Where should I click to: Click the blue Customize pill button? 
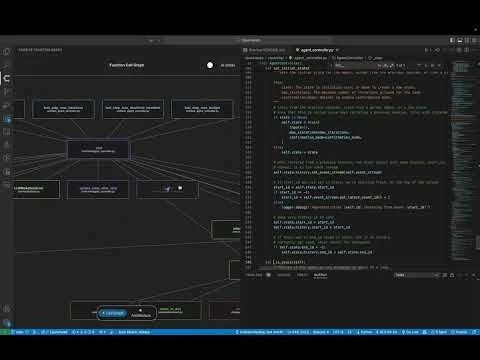(x=113, y=313)
